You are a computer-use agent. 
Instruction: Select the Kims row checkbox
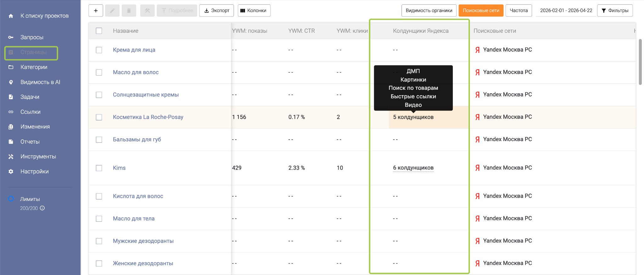pyautogui.click(x=99, y=168)
